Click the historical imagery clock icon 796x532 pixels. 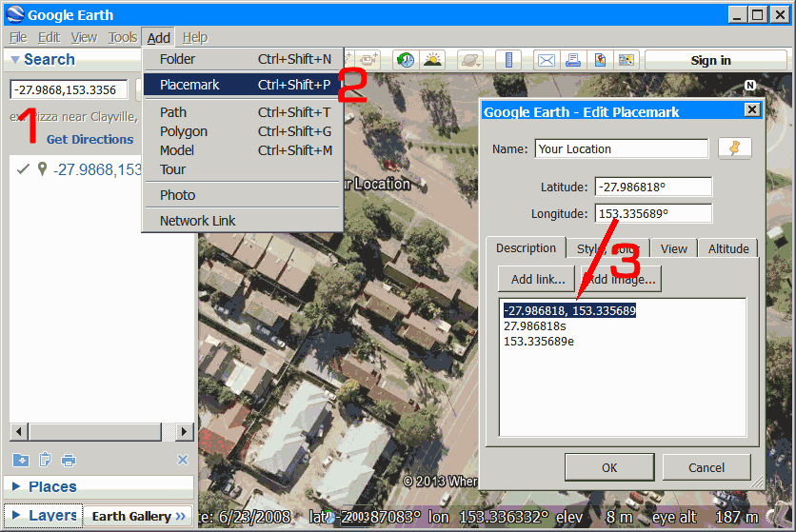coord(406,60)
